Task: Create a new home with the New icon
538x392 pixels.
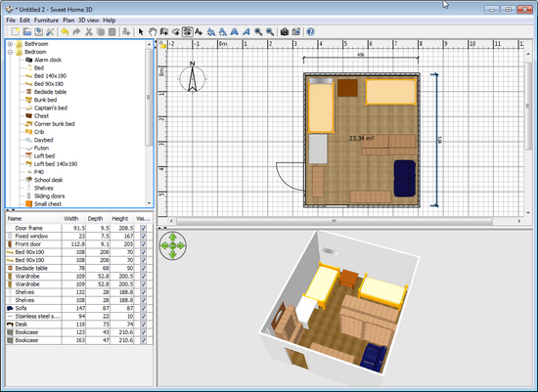Action: (x=16, y=32)
